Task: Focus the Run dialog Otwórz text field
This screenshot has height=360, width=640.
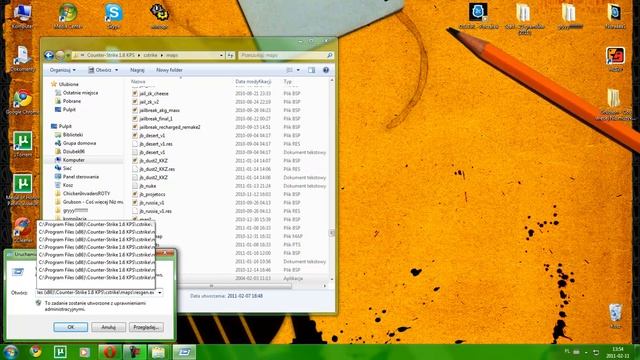Action: coord(96,293)
